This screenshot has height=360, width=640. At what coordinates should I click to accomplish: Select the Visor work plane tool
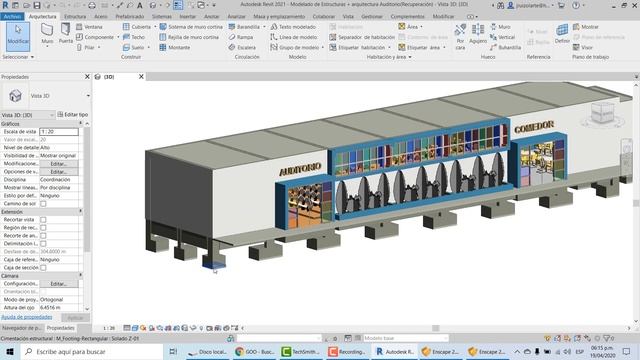tap(582, 47)
